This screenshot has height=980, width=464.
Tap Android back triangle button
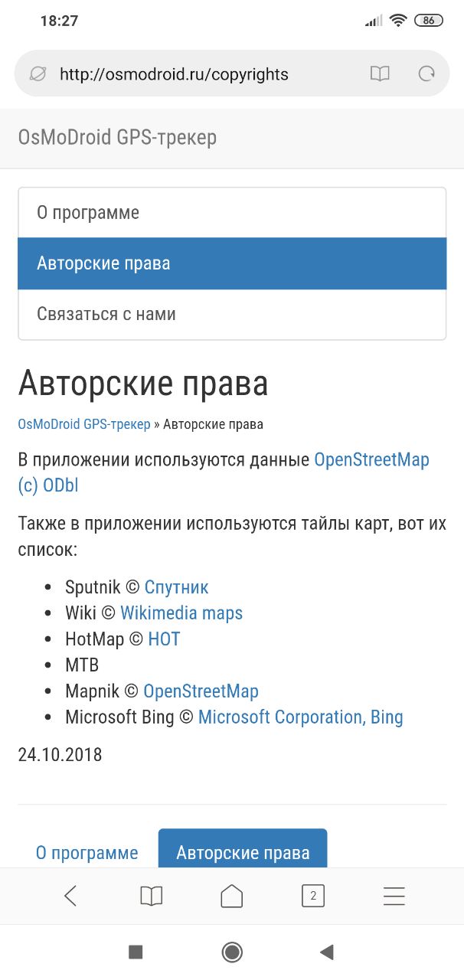click(x=327, y=952)
